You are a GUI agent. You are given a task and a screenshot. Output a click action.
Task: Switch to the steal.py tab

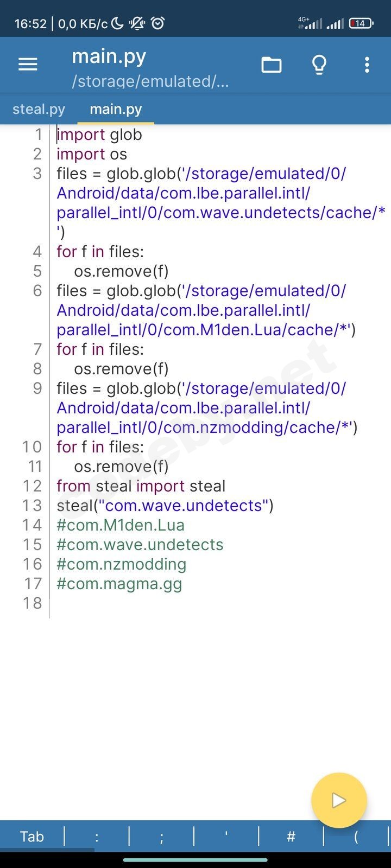tap(39, 109)
